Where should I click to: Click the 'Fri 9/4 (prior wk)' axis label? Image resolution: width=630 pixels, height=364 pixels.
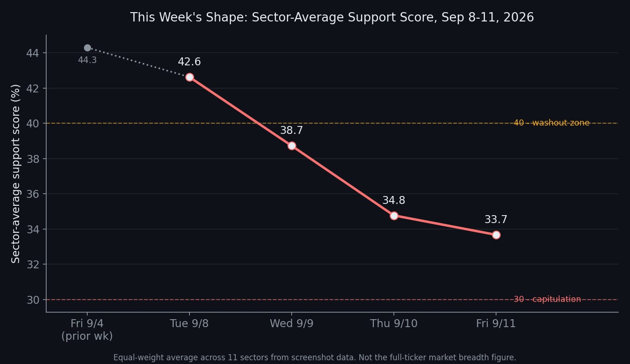(x=87, y=329)
